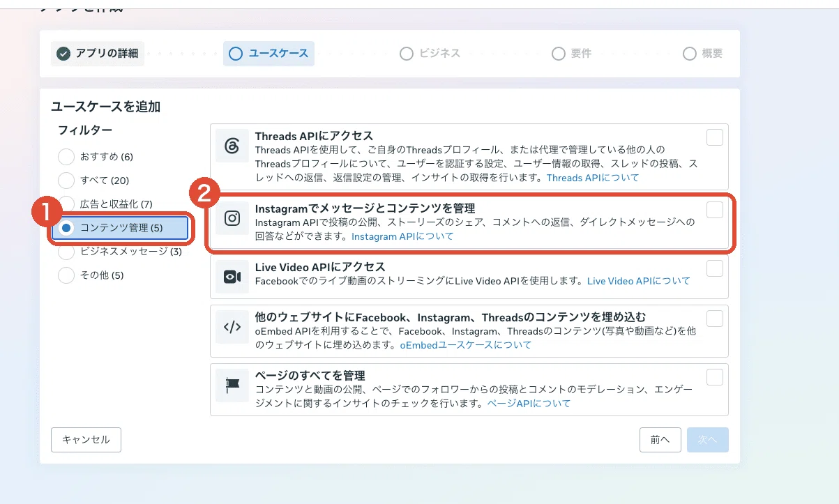Select the すべて (20) filter radio button

66,181
